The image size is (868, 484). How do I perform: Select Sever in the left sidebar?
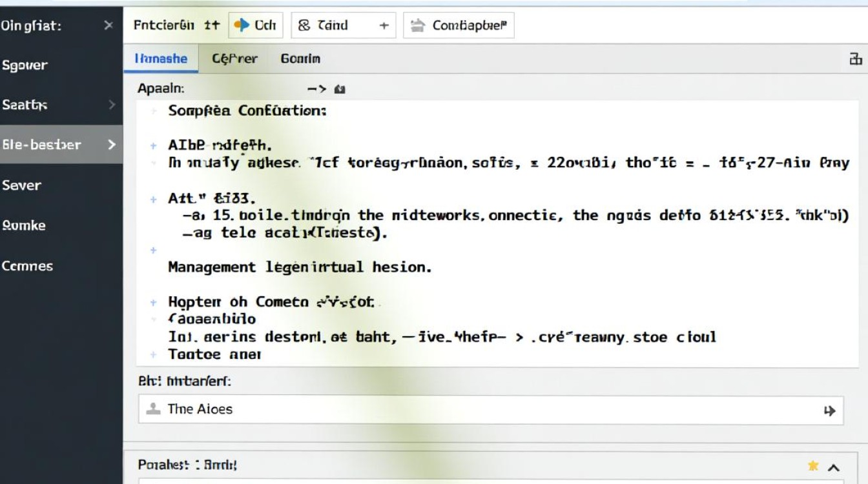tap(21, 185)
